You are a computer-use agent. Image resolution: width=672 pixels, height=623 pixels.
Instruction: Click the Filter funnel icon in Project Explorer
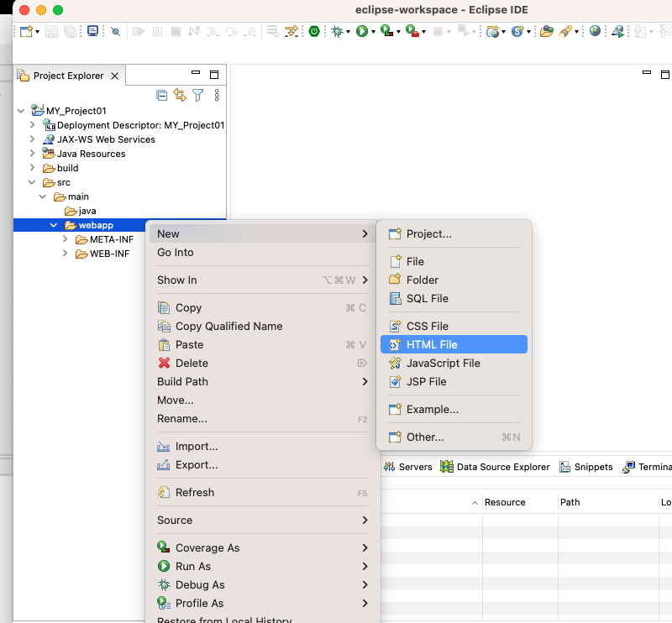197,95
